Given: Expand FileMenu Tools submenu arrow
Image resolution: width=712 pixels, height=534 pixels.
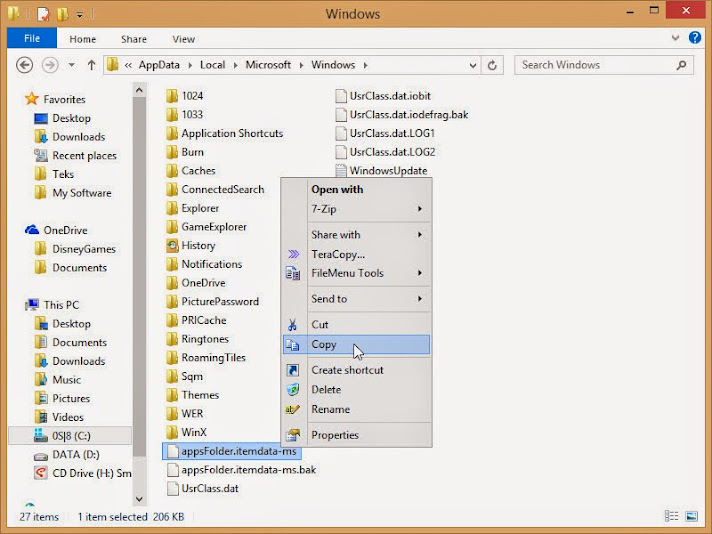Looking at the screenshot, I should point(420,273).
